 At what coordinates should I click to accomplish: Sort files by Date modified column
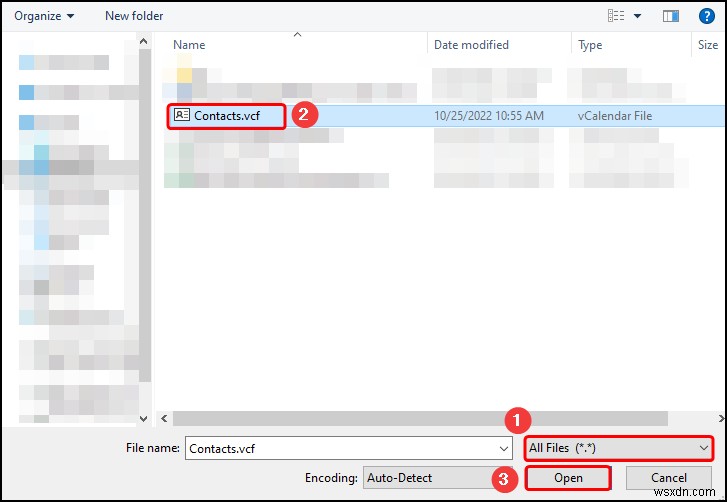(471, 45)
